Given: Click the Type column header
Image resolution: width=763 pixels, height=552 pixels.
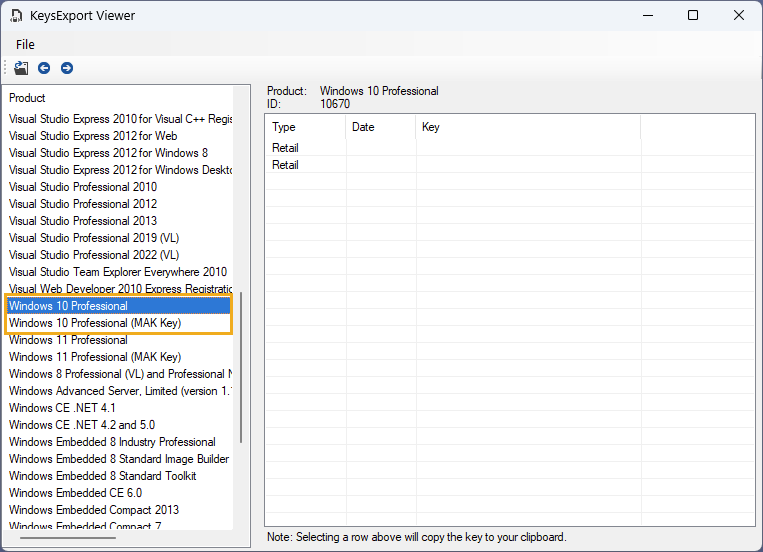Looking at the screenshot, I should point(306,127).
